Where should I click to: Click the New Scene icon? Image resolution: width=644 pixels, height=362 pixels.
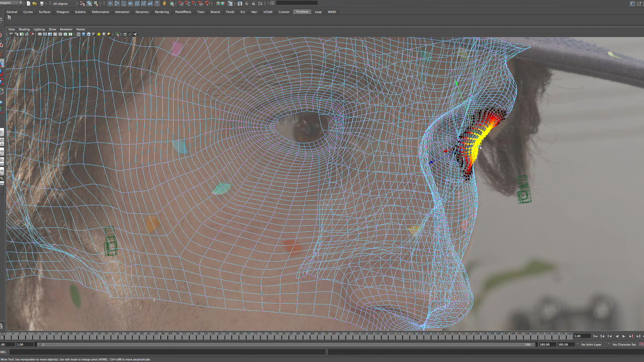point(28,3)
